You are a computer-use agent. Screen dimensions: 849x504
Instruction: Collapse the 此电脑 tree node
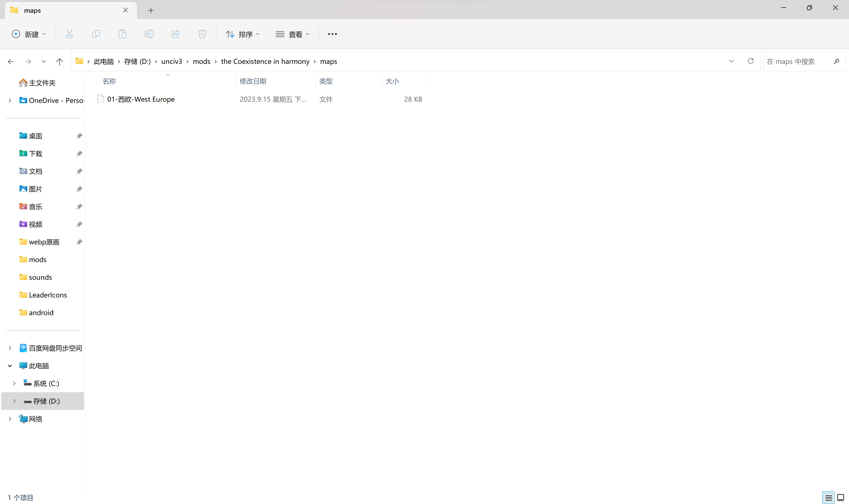10,366
